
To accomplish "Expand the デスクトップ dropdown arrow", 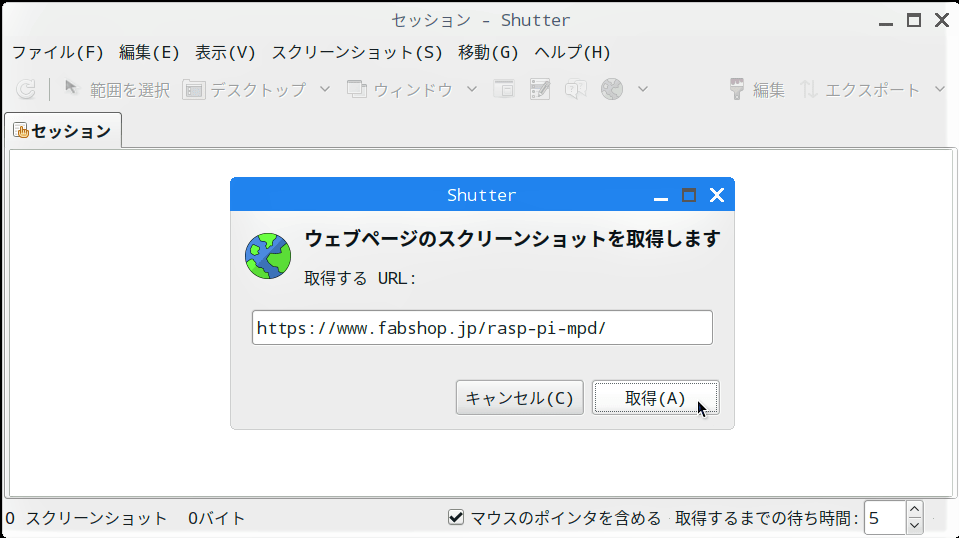I will click(x=325, y=89).
